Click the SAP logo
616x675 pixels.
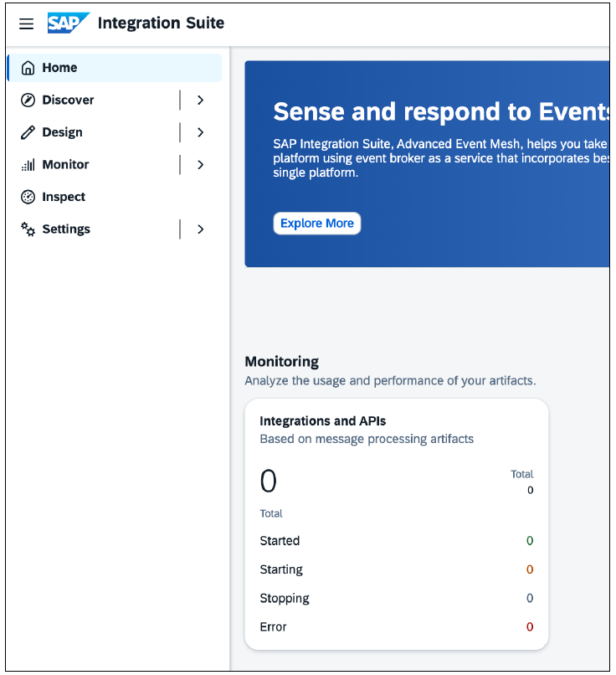[69, 23]
